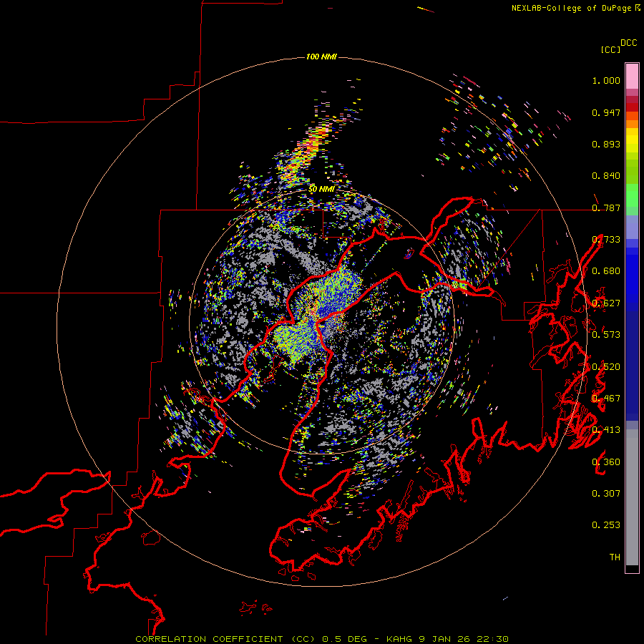Click the [CC] legend title

click(610, 49)
